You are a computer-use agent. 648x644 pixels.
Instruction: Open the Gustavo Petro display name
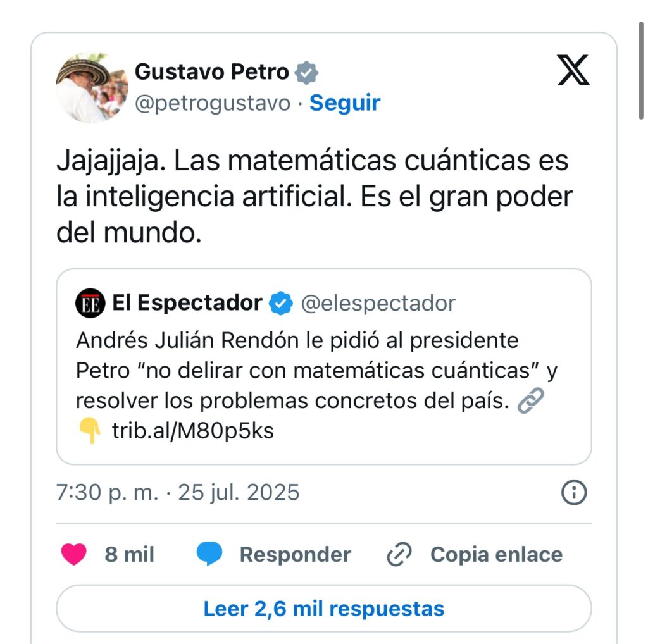[211, 72]
